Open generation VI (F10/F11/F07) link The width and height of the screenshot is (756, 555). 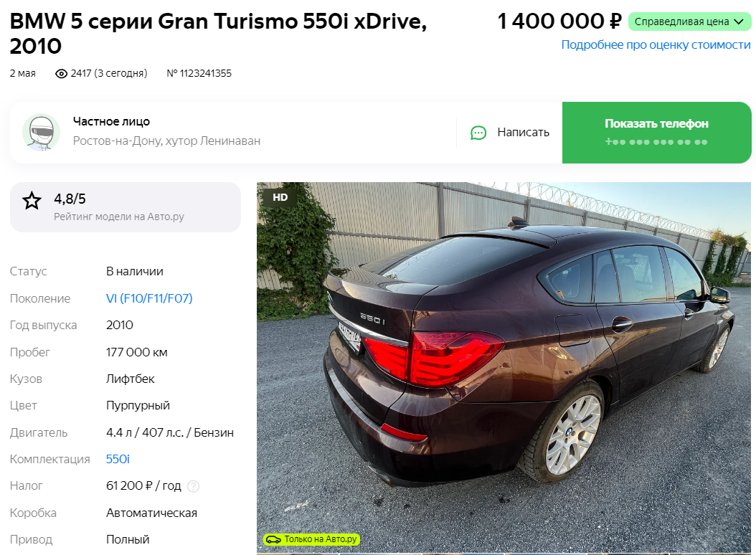point(149,298)
